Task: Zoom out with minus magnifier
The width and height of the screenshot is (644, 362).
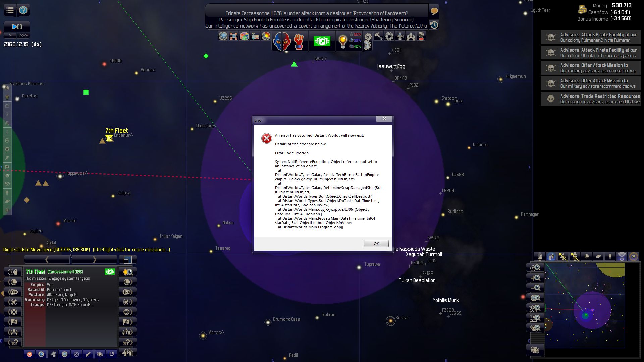Action: tap(535, 288)
